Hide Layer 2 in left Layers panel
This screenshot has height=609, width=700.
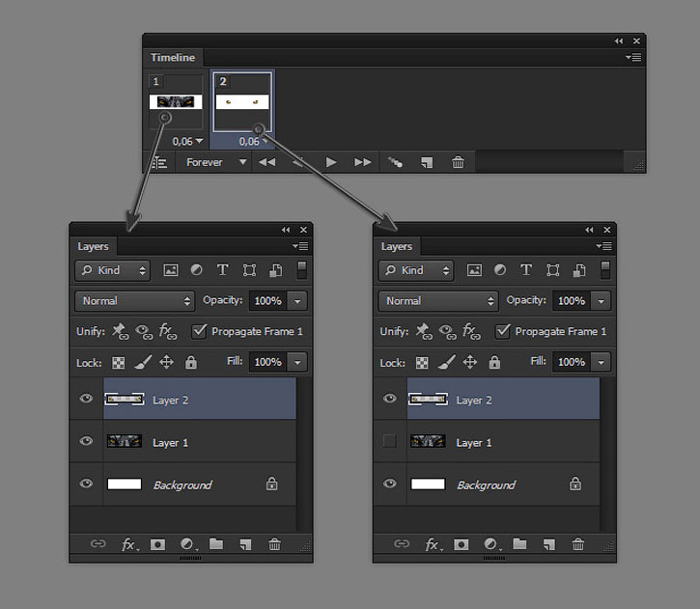[86, 398]
